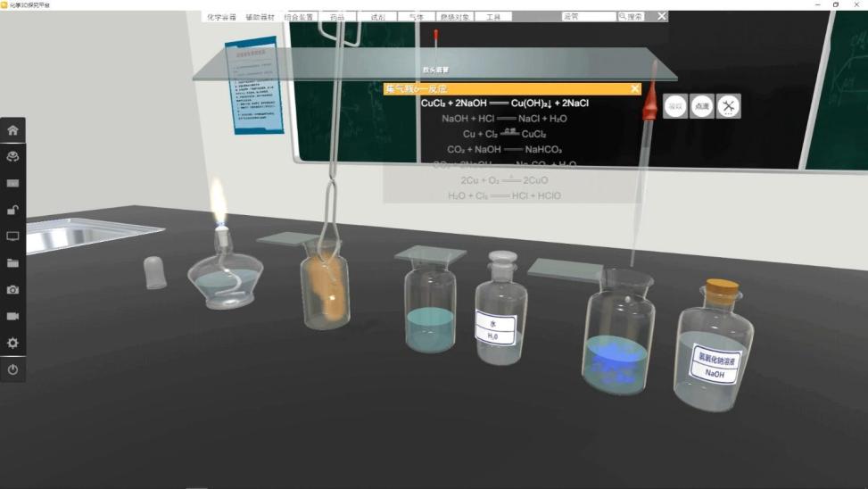
Task: Click the equipment search input field
Action: click(589, 17)
